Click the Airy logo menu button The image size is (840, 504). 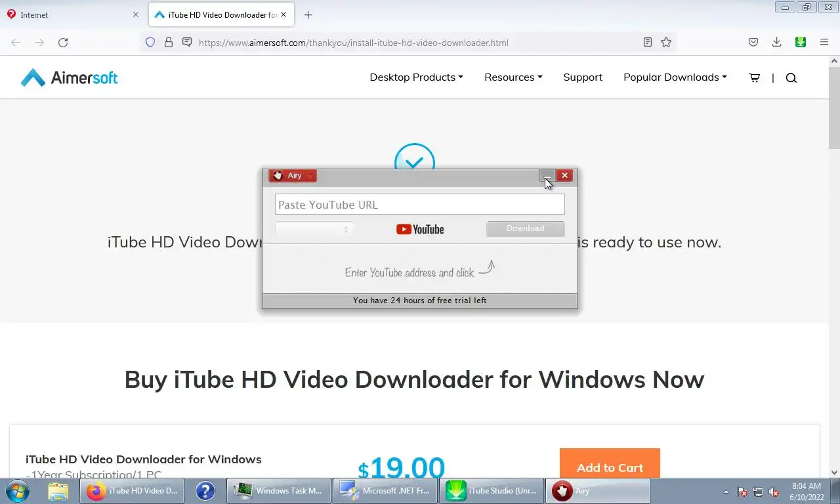coord(293,175)
